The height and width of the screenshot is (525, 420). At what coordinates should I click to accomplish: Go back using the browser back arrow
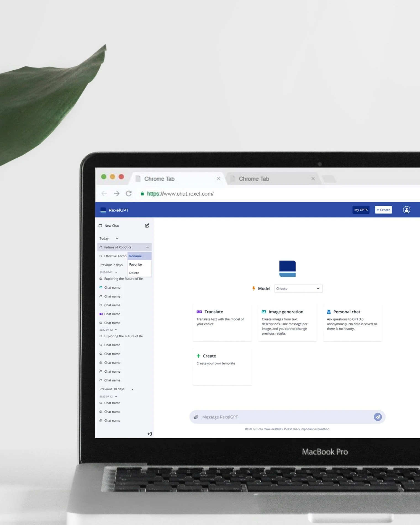(104, 193)
